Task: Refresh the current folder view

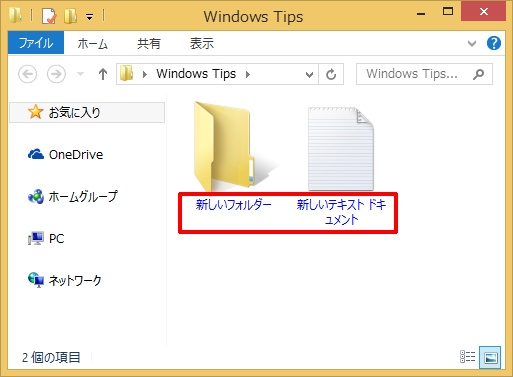Action: 331,74
